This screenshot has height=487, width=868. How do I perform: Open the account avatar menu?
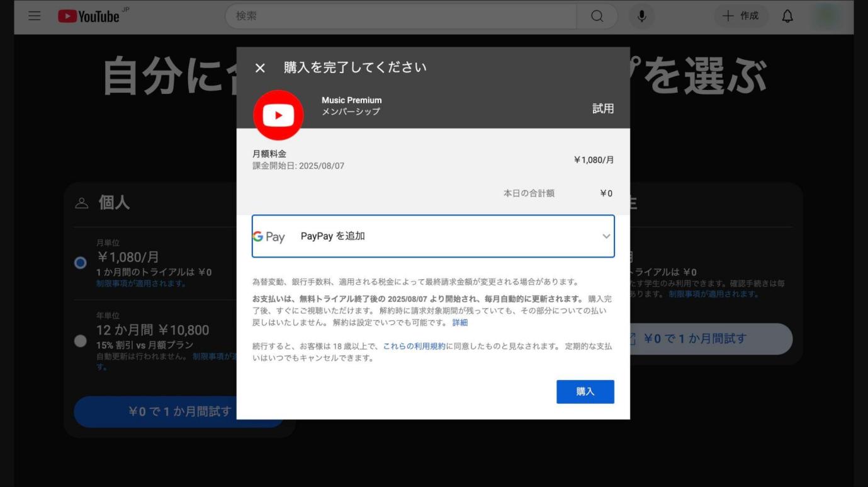(826, 16)
